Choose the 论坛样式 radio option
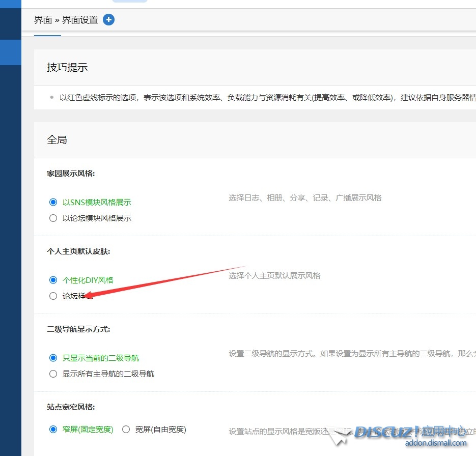 coord(53,296)
